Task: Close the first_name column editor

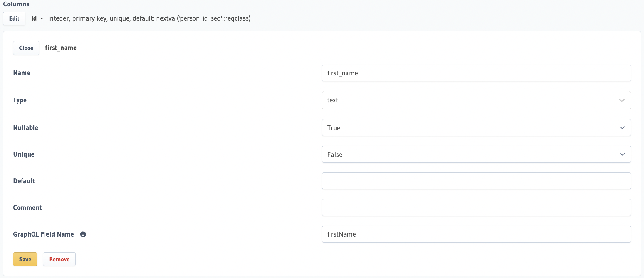Action: [x=26, y=48]
